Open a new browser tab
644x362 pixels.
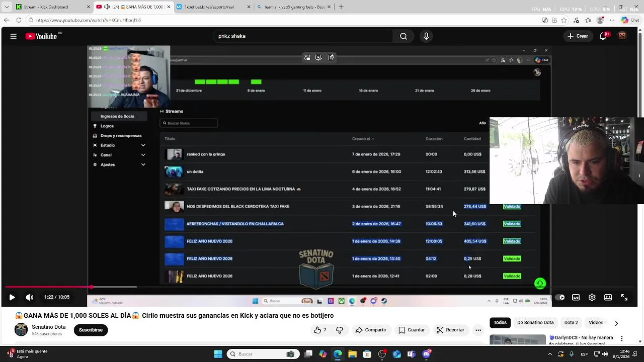pyautogui.click(x=341, y=7)
